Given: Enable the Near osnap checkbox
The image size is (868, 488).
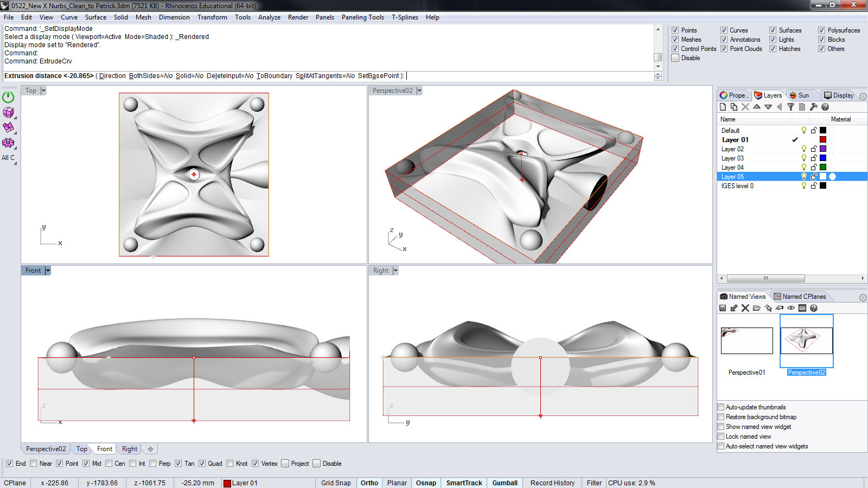Looking at the screenshot, I should point(34,464).
